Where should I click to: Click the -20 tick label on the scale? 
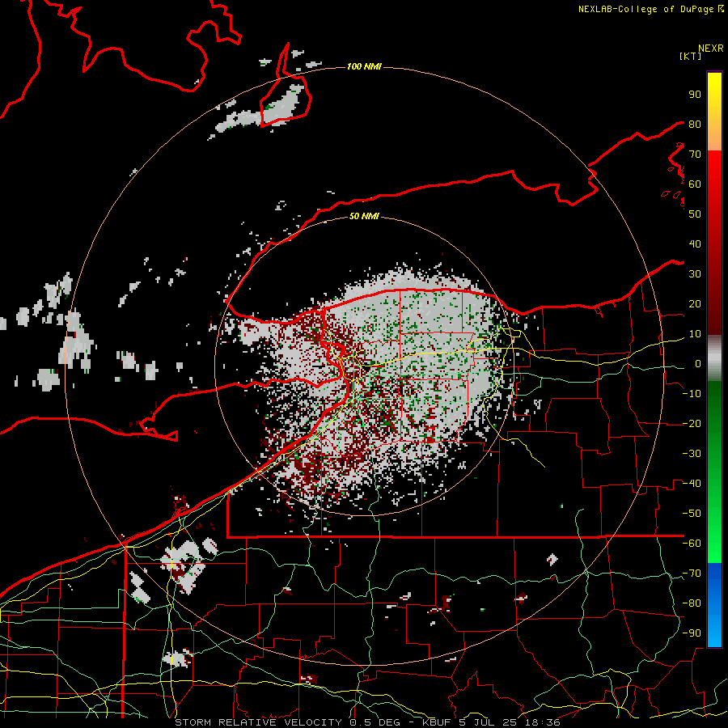[692, 423]
